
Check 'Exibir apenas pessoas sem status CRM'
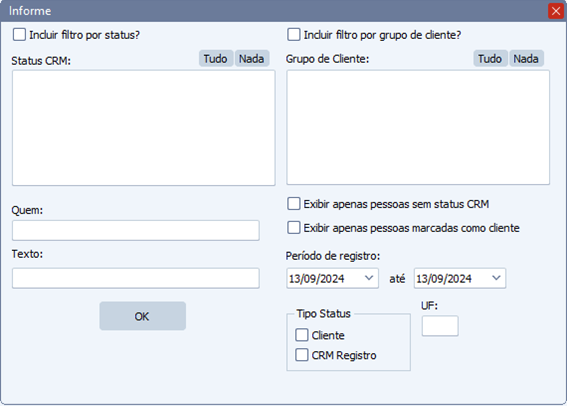294,204
